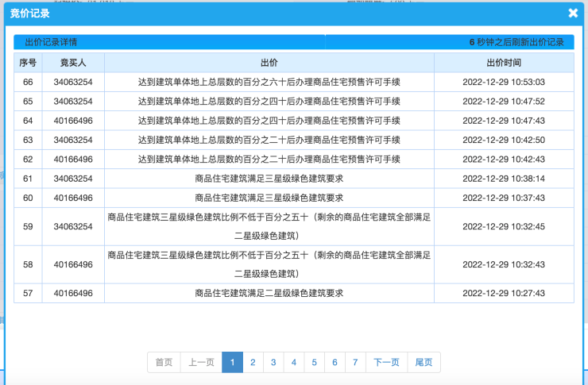
Task: Click the 出价 column header
Action: (269, 63)
